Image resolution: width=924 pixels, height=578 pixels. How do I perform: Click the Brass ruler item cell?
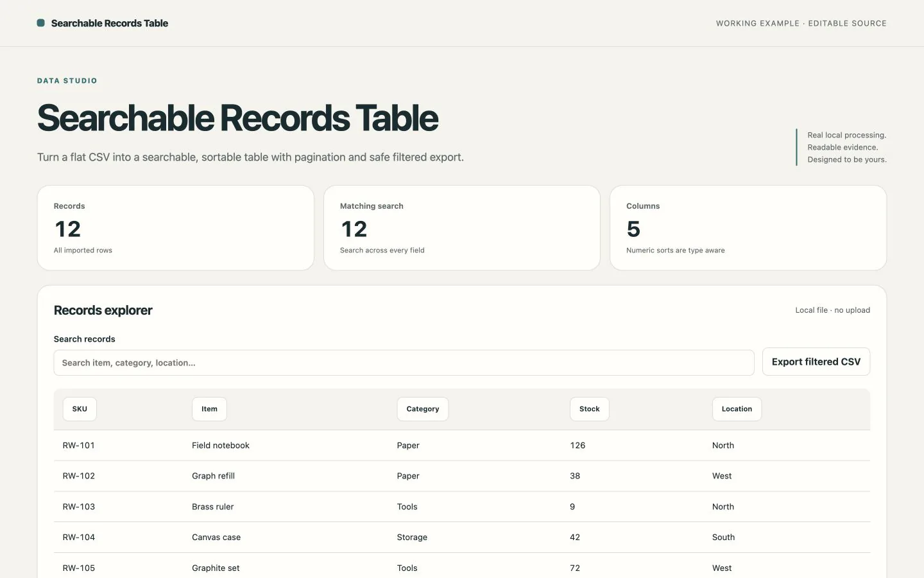pyautogui.click(x=212, y=507)
